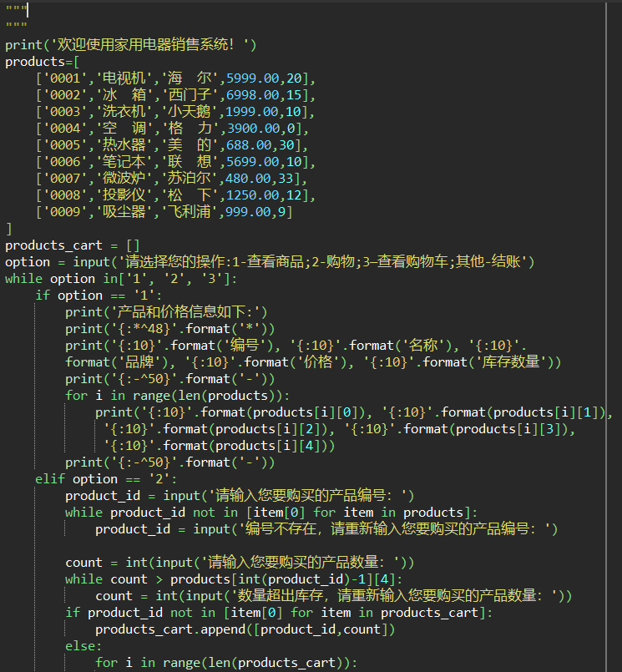The image size is (622, 672).
Task: Click the "elif option == '2':" line
Action: click(106, 479)
